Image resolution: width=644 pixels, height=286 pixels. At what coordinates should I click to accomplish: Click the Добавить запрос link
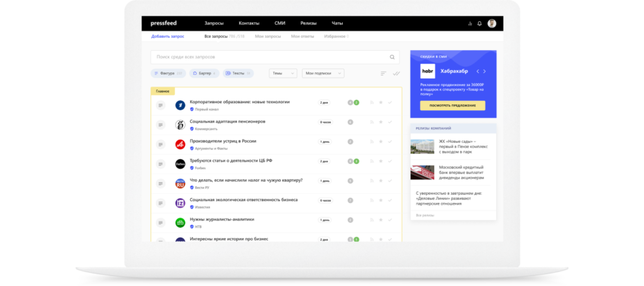coord(168,36)
